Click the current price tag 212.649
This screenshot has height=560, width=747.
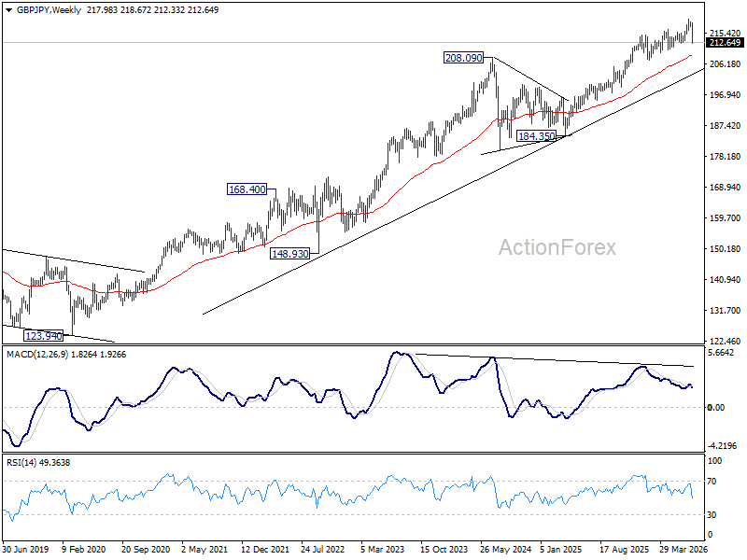[725, 43]
